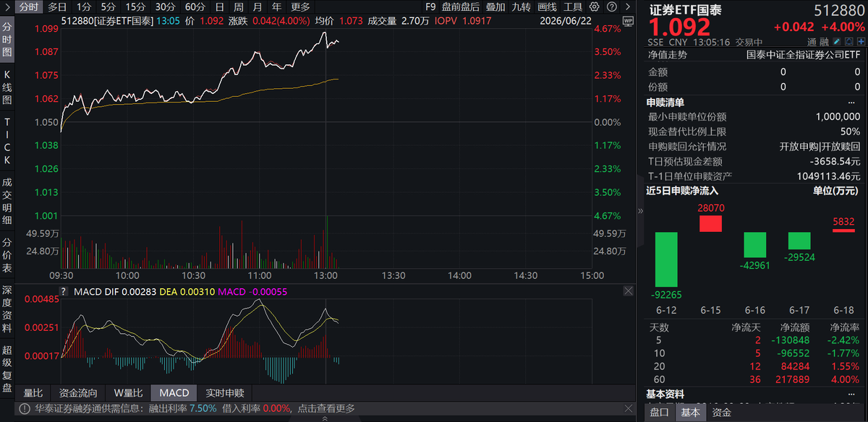Switch indicator to 量比 tab
The image size is (868, 422).
(33, 393)
